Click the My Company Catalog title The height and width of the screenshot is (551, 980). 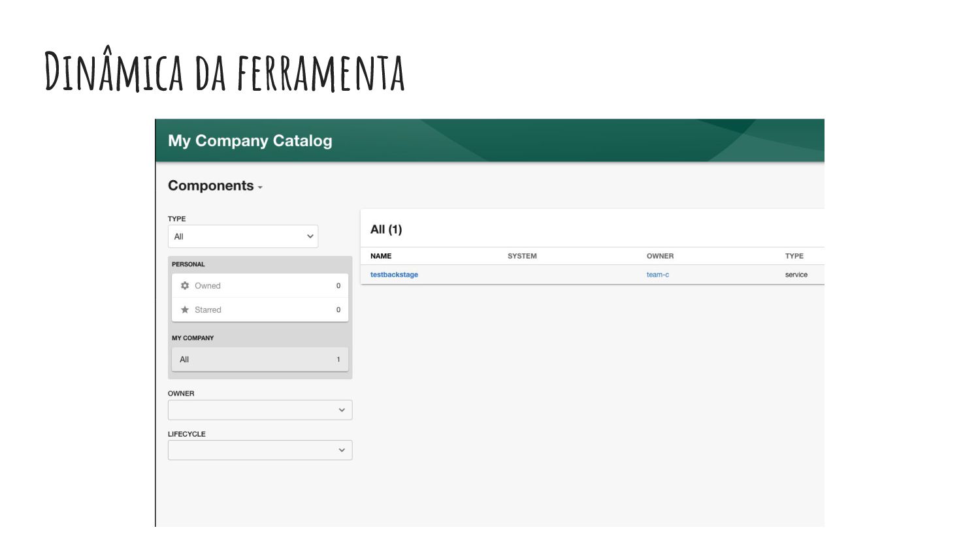(x=250, y=141)
